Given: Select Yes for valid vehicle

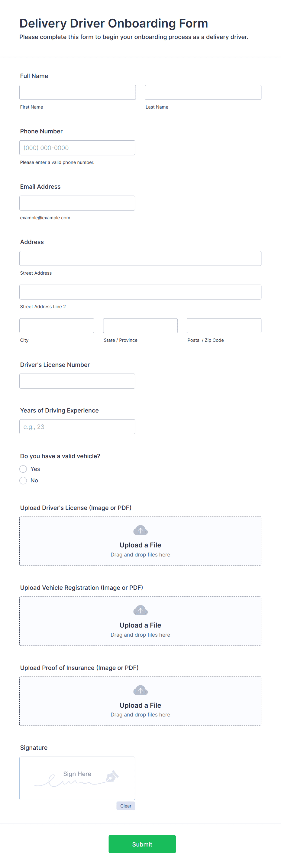Looking at the screenshot, I should point(23,469).
